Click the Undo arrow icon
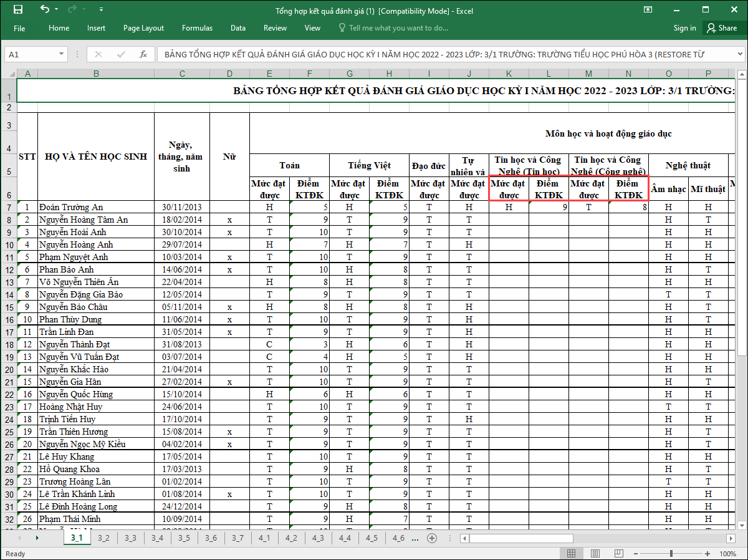 [44, 9]
